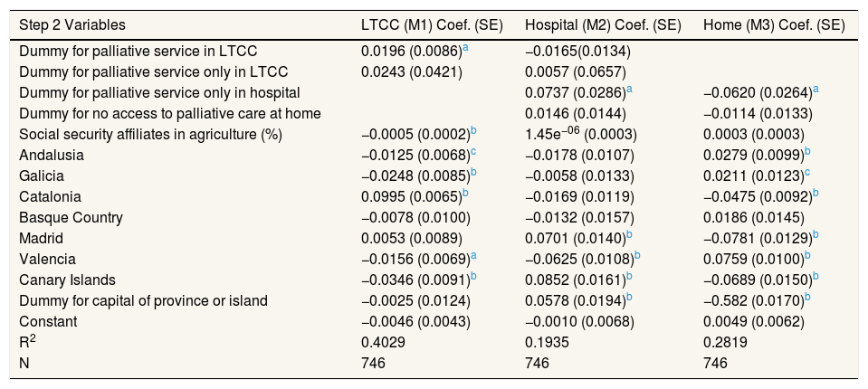Click the 'Constant' row label

(48, 321)
